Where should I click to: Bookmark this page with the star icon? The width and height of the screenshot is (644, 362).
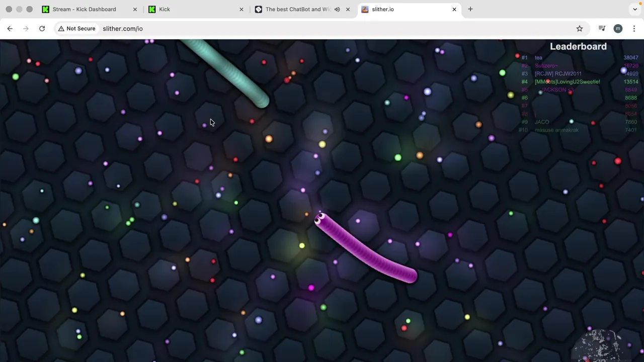(x=580, y=29)
